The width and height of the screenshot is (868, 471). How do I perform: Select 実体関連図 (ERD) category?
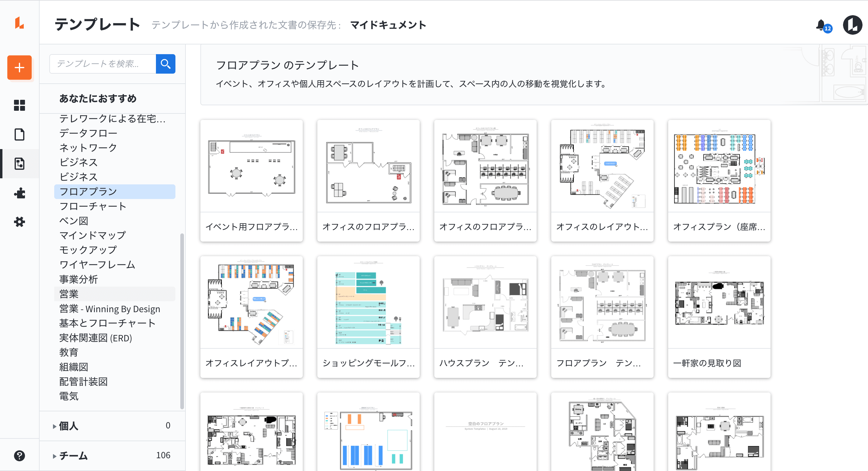point(96,338)
